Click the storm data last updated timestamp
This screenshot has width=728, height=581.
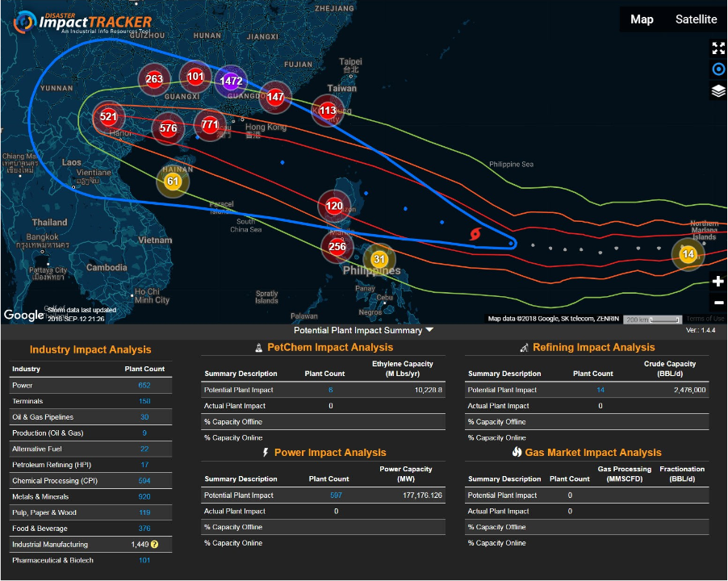(x=82, y=314)
